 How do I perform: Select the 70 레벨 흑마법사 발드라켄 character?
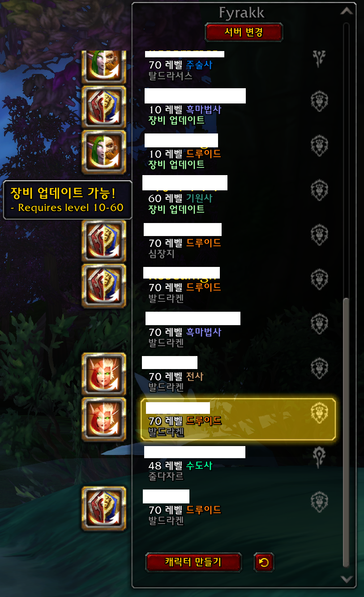(239, 330)
